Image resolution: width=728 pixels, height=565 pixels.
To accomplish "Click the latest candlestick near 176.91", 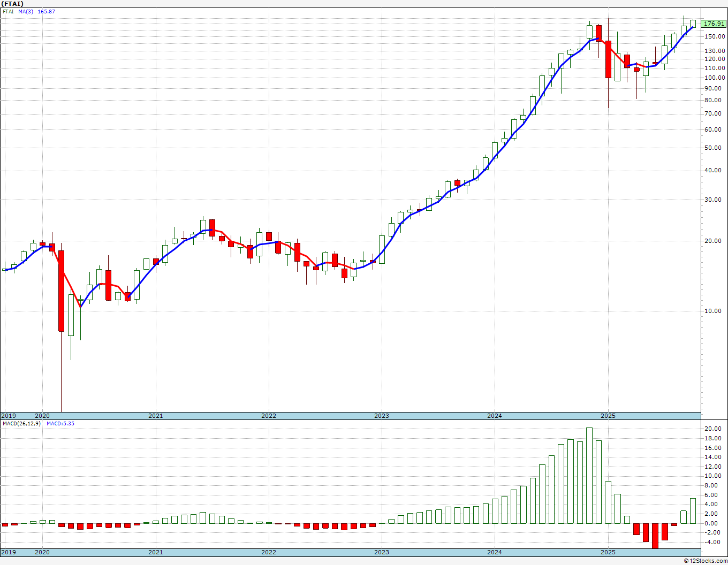I will pyautogui.click(x=693, y=24).
